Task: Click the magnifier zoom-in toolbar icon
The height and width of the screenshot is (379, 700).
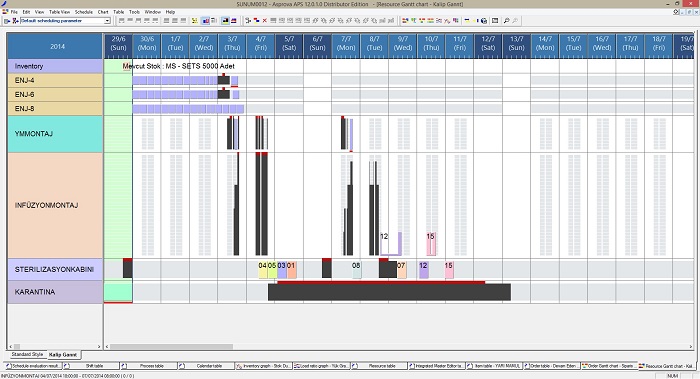Action: pyautogui.click(x=506, y=21)
